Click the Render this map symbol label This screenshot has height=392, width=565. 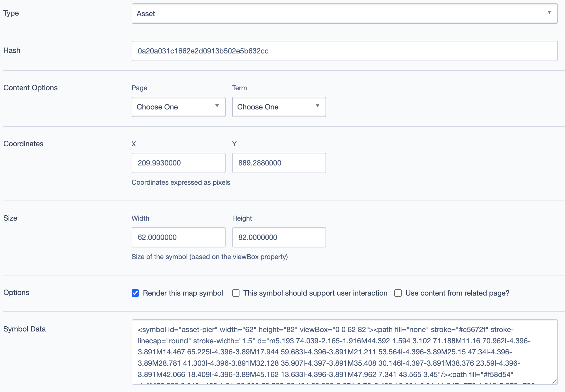click(183, 293)
